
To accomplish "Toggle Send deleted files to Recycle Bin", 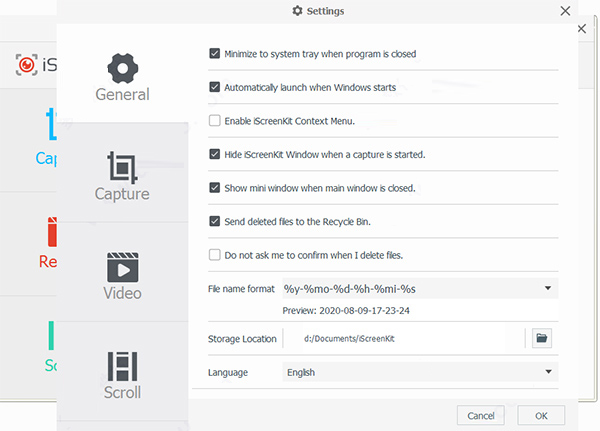I will point(215,221).
